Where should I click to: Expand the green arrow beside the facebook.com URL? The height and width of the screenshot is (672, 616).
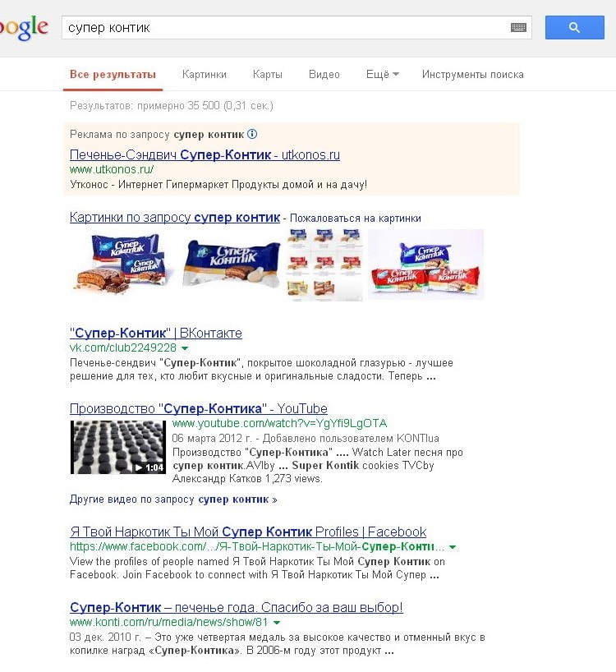tap(453, 547)
